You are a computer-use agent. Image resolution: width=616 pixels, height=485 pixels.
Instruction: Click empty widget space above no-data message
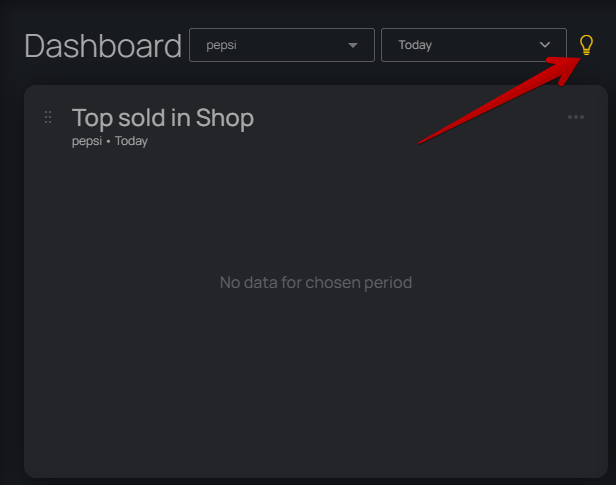(x=316, y=210)
